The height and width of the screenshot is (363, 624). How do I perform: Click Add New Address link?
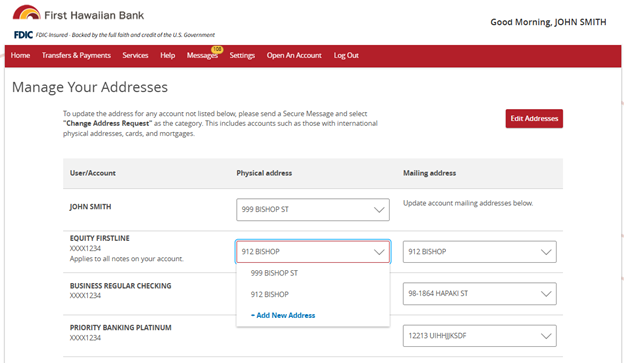[x=283, y=315]
